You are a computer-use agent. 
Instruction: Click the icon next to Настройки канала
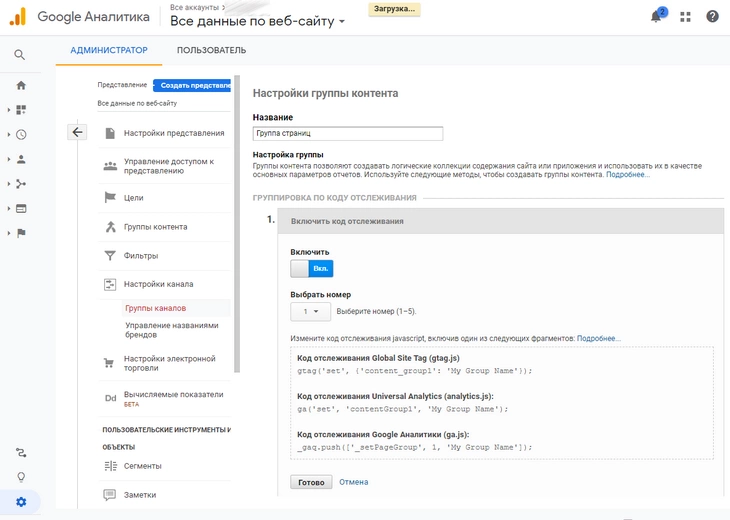(110, 284)
